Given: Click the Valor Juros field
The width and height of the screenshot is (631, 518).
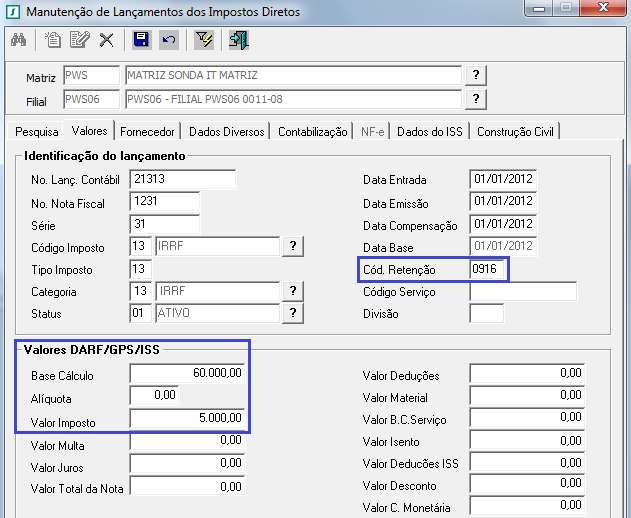Looking at the screenshot, I should (x=187, y=463).
